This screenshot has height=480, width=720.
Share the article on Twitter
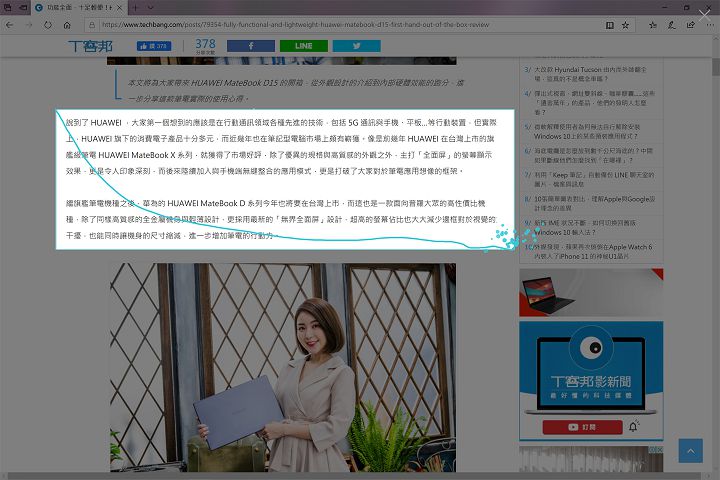tap(356, 46)
